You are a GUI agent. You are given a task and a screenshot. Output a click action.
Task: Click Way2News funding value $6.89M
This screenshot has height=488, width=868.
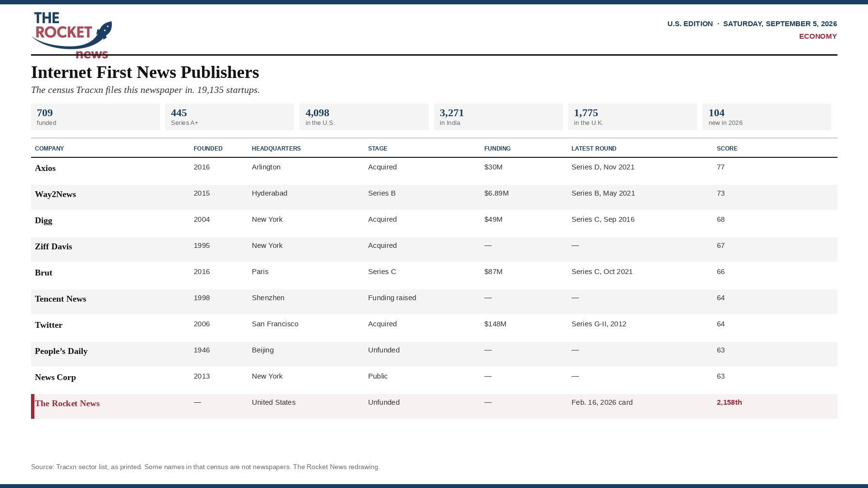point(496,193)
